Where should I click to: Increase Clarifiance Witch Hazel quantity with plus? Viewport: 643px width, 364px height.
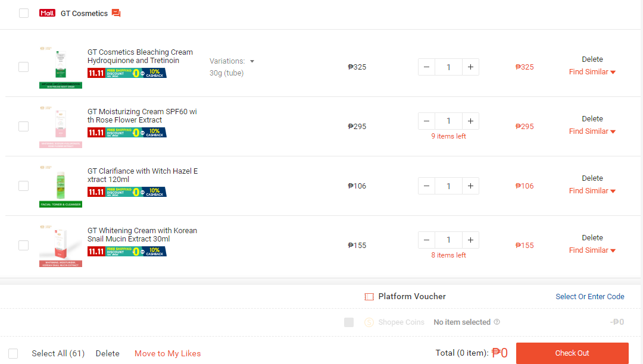470,186
